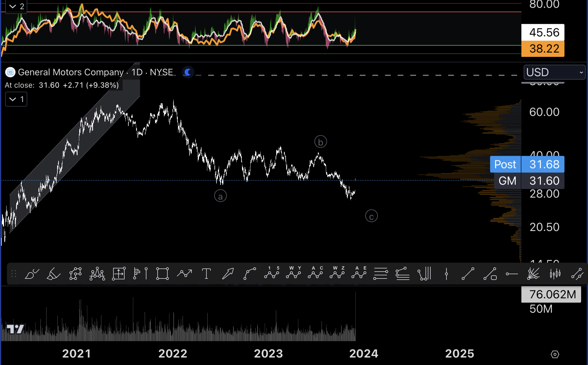The width and height of the screenshot is (588, 365).
Task: Select the Parallel Channel tool
Action: click(x=577, y=274)
